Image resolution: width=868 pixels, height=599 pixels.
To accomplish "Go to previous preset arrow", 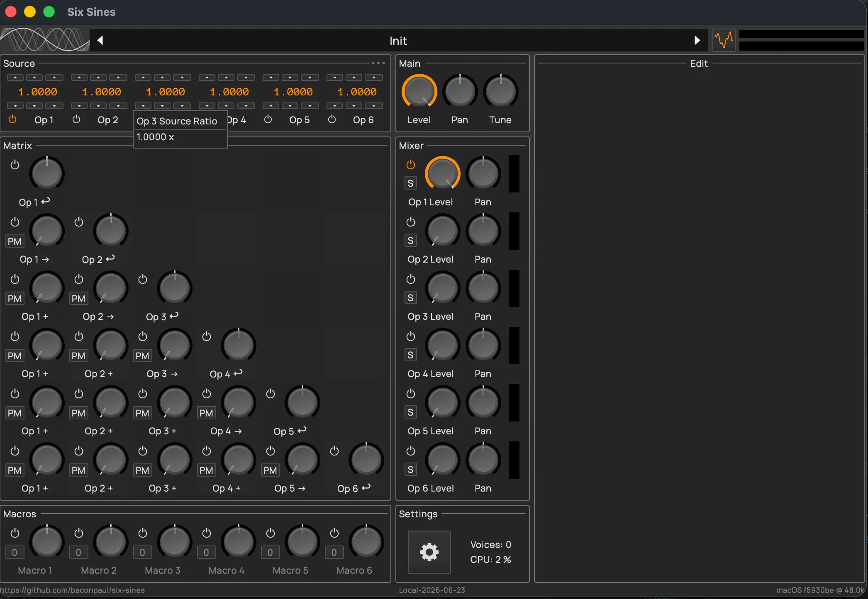I will click(x=100, y=40).
